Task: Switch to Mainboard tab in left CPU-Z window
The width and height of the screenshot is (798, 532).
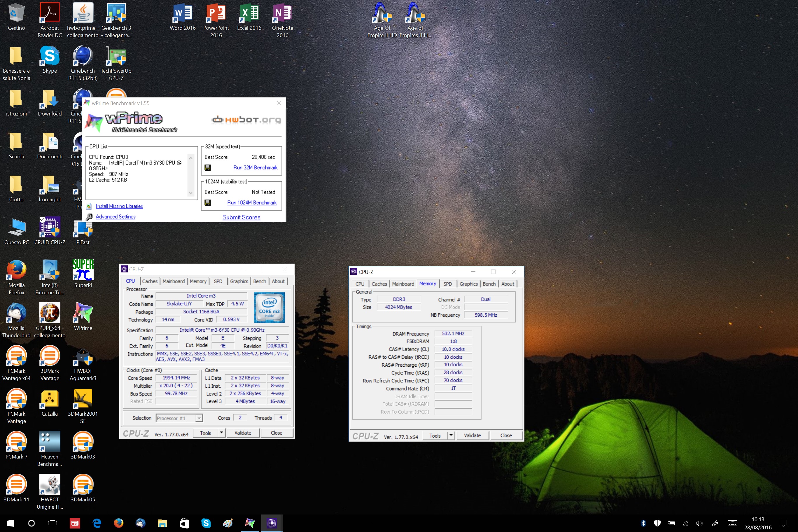Action: pyautogui.click(x=173, y=281)
